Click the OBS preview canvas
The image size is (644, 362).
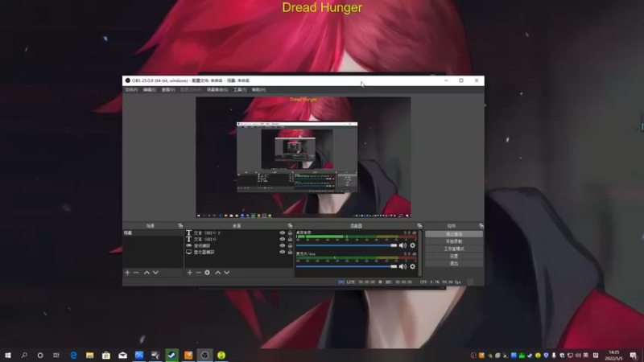(303, 157)
